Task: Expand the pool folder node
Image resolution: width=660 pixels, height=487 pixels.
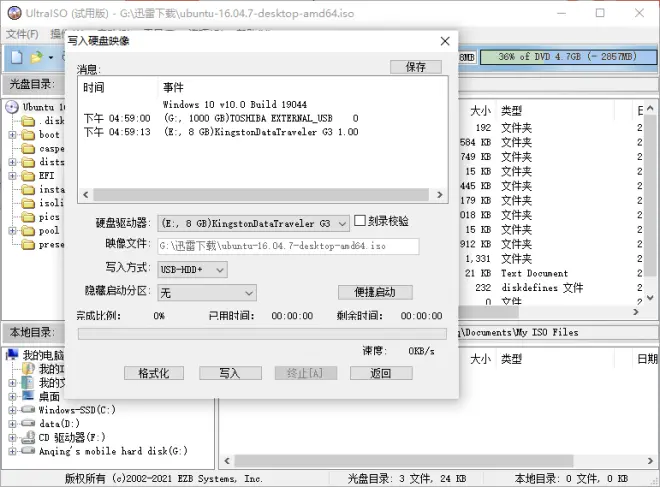Action: click(x=12, y=231)
